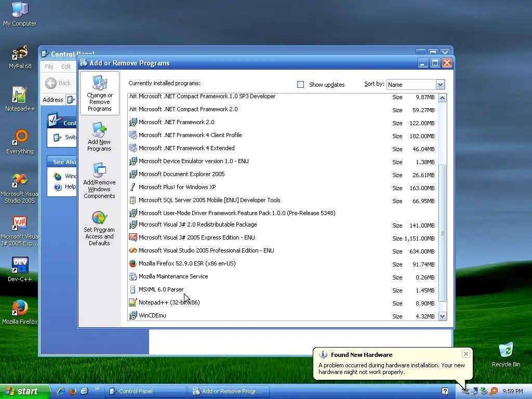The width and height of the screenshot is (532, 399).
Task: Click Notepad++ list entry icon
Action: pos(132,302)
